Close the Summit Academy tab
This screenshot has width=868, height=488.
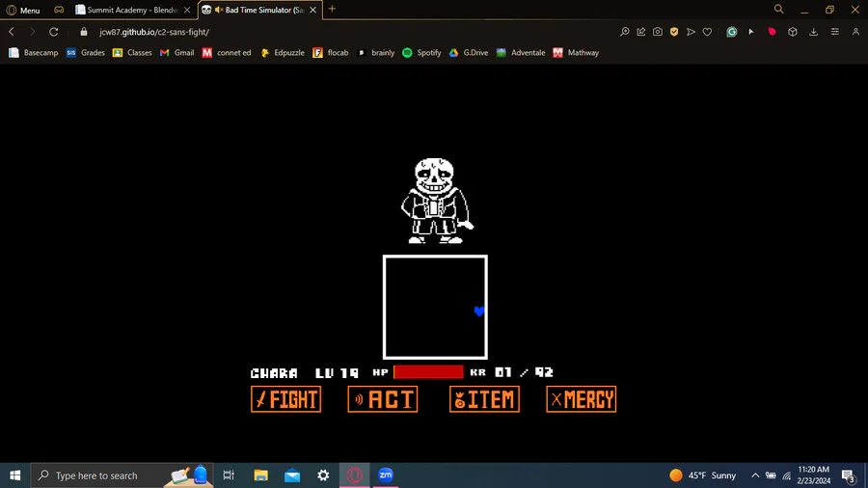coord(187,10)
